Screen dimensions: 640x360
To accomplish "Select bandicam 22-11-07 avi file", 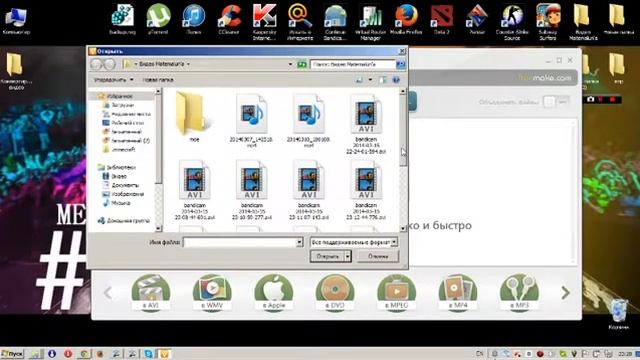I will 309,190.
